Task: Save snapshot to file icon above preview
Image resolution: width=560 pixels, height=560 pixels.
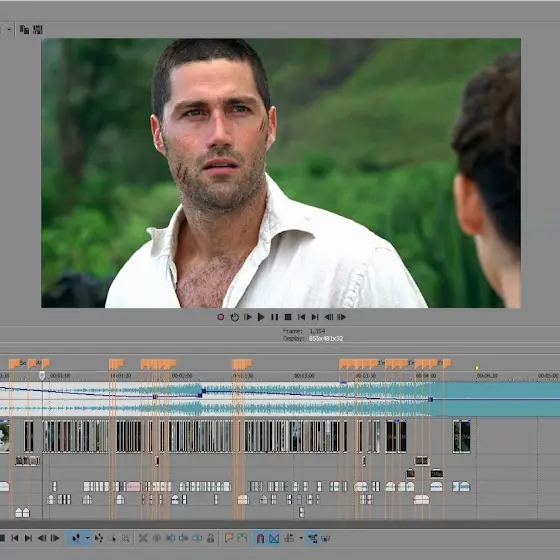Action: (38, 29)
